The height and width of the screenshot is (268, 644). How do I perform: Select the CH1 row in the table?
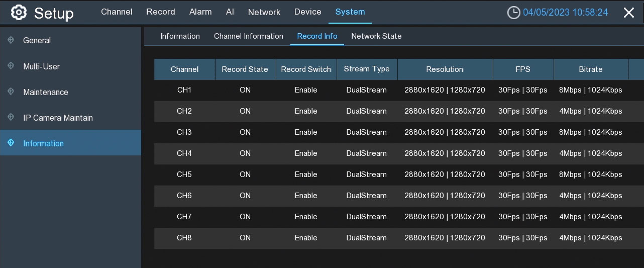(x=184, y=90)
